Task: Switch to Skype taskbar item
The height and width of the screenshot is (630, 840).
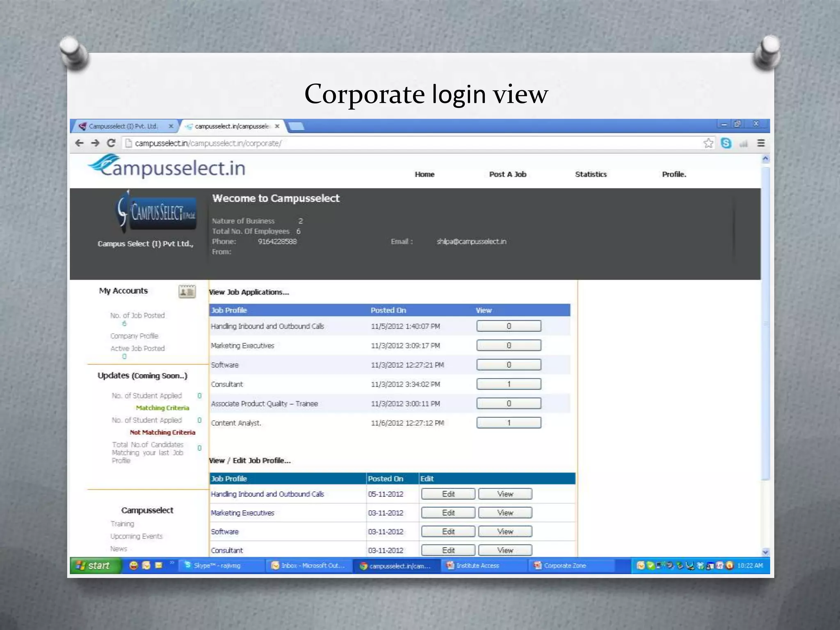Action: click(222, 566)
